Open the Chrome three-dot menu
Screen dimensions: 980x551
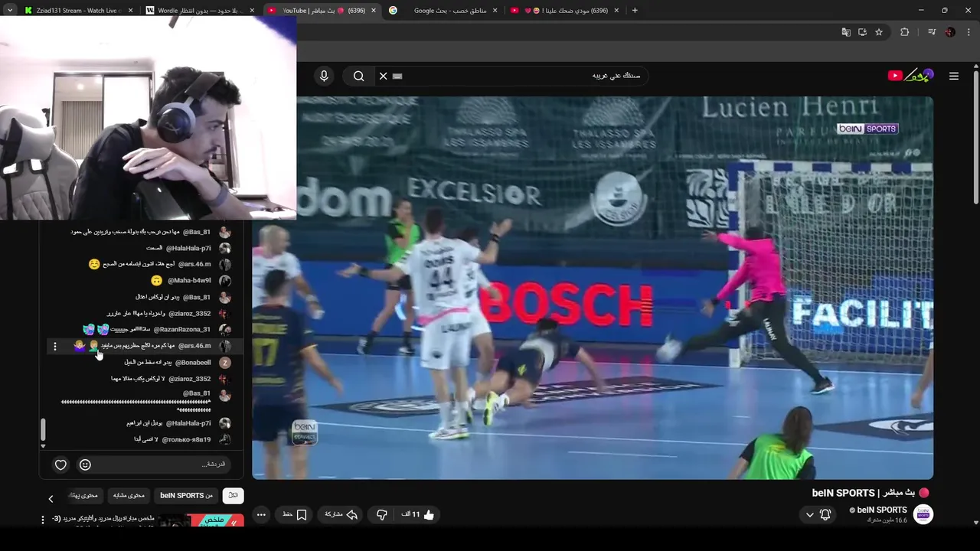pos(969,32)
